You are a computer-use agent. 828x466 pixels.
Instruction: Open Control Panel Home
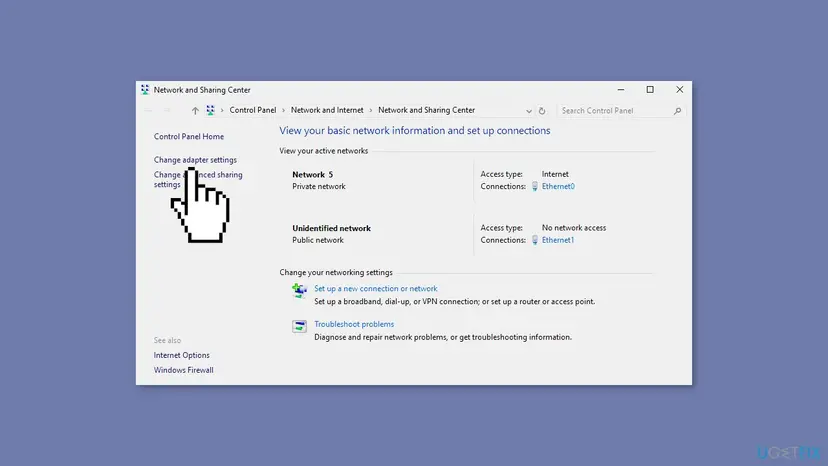[189, 136]
